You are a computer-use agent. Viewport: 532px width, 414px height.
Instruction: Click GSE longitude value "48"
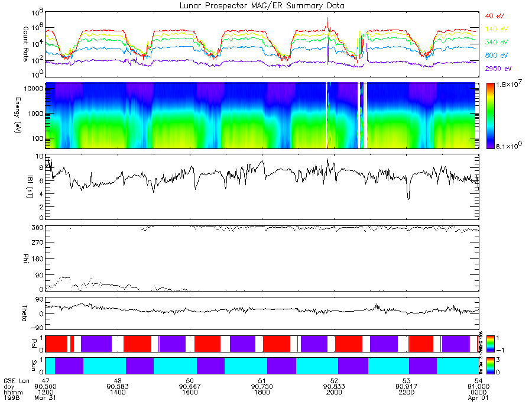[118, 381]
